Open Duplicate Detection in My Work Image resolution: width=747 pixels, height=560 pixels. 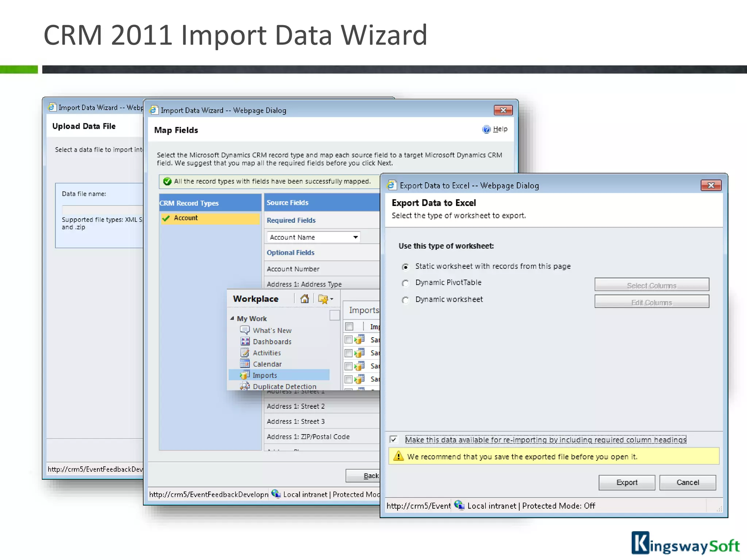[x=285, y=386]
